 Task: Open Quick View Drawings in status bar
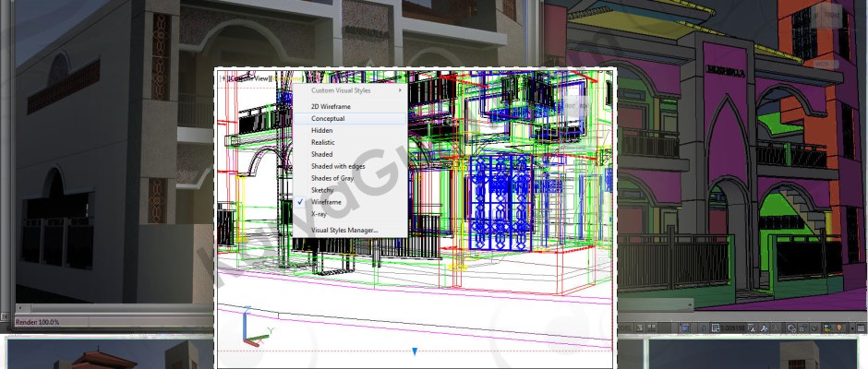[x=652, y=328]
